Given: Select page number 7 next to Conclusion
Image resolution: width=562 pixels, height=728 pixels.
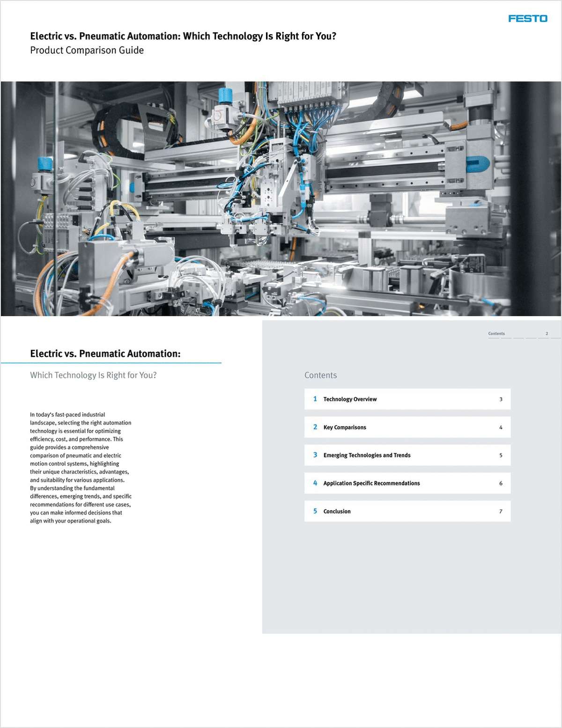Looking at the screenshot, I should point(501,512).
